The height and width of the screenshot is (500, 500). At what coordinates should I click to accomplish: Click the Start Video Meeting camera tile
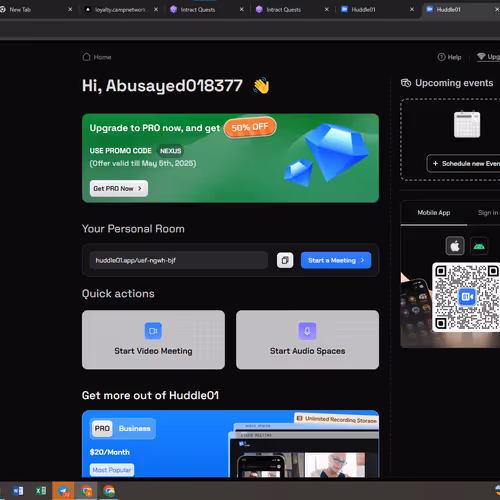pos(153,340)
